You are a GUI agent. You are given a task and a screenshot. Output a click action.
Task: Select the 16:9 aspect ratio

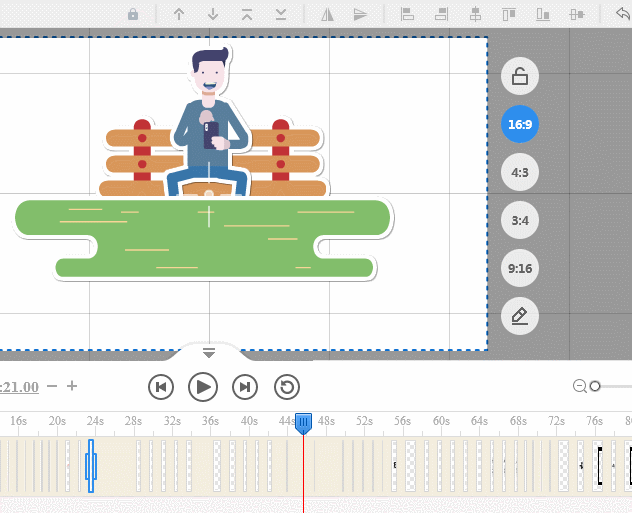pyautogui.click(x=520, y=124)
